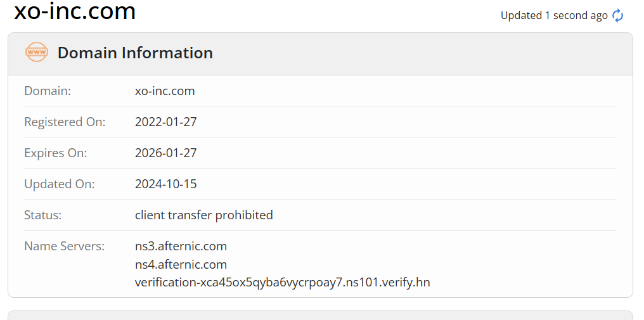Click the Name Servers label
The width and height of the screenshot is (644, 320).
[x=65, y=246]
